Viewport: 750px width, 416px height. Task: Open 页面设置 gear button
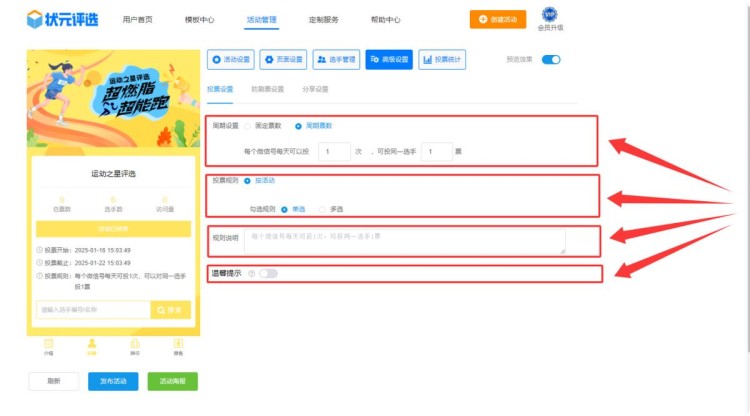pos(284,60)
